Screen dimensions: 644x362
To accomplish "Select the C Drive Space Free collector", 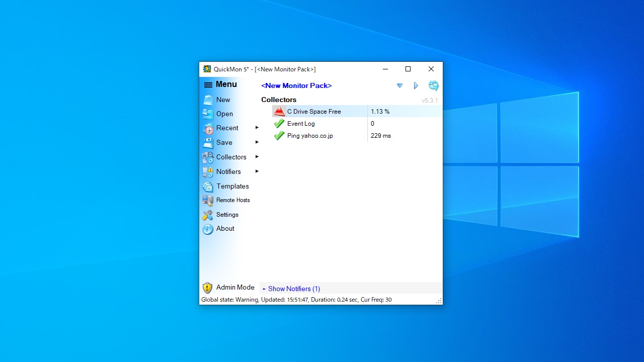I will (x=314, y=112).
